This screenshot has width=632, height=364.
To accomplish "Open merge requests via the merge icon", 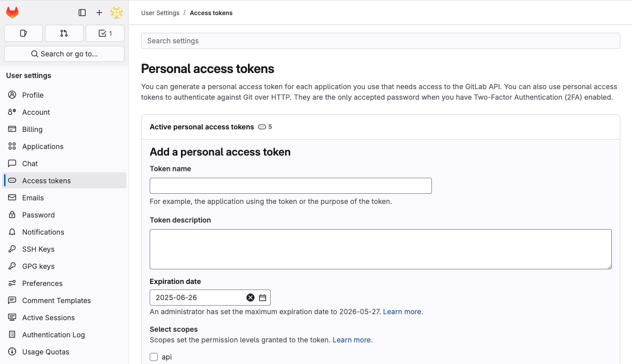I will [x=64, y=33].
